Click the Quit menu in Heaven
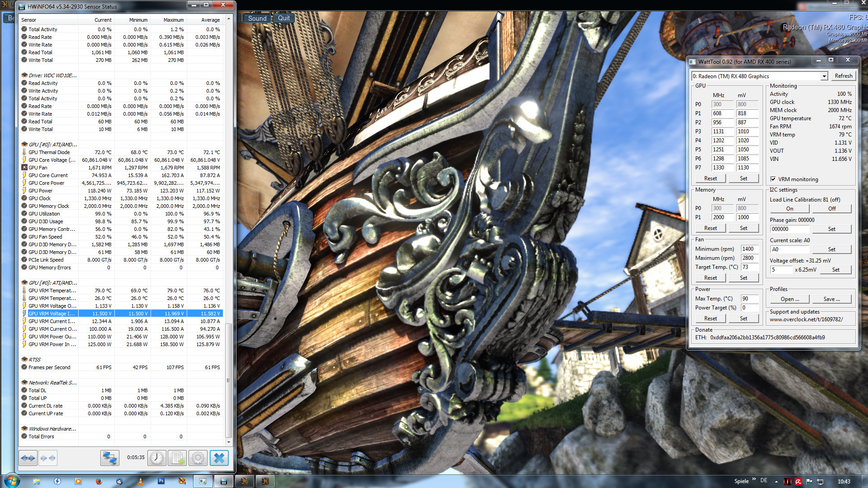Screen dimensions: 868x488 pyautogui.click(x=283, y=19)
